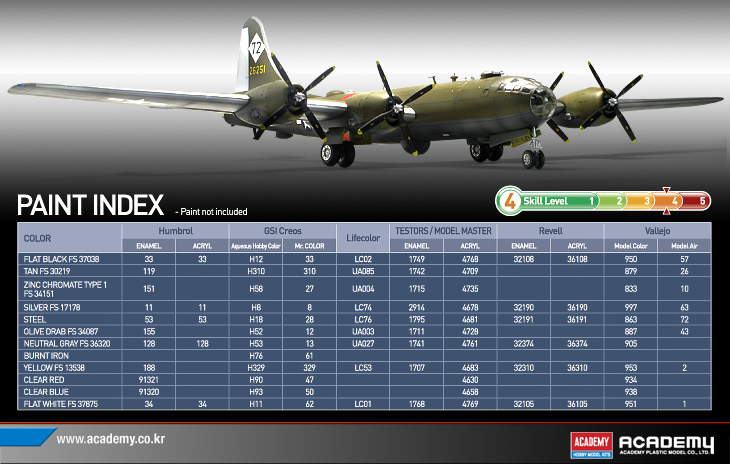Click the ACADEMY Plastic Model Co. wordmark

(x=666, y=445)
